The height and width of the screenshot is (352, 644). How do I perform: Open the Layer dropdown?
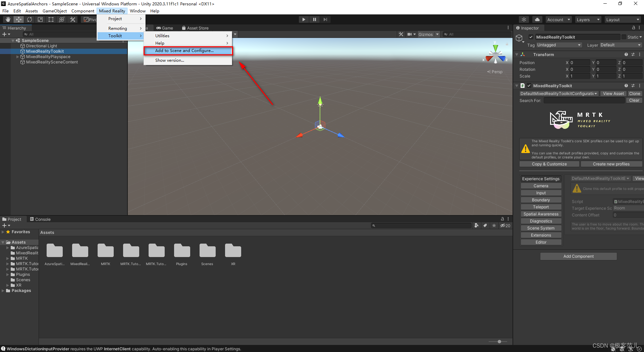click(x=620, y=45)
